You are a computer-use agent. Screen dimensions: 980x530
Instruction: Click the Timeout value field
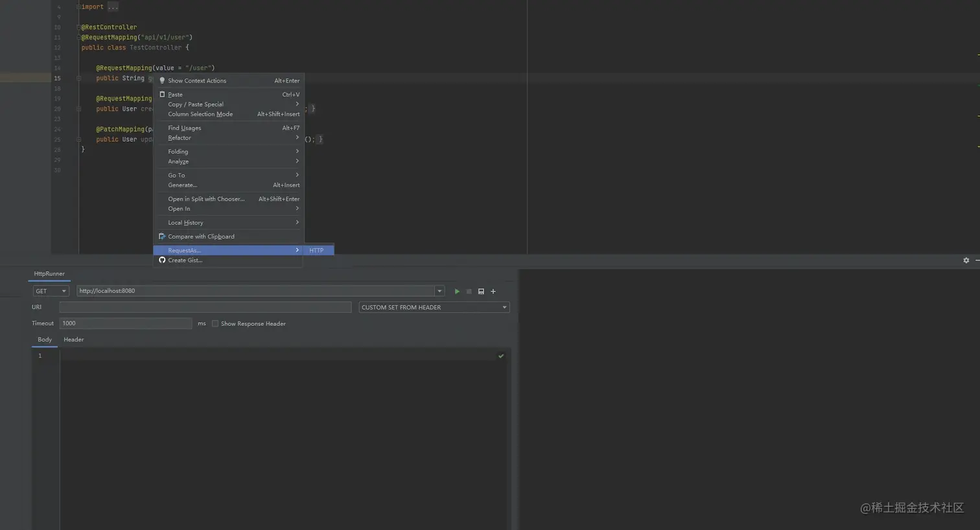pos(126,323)
